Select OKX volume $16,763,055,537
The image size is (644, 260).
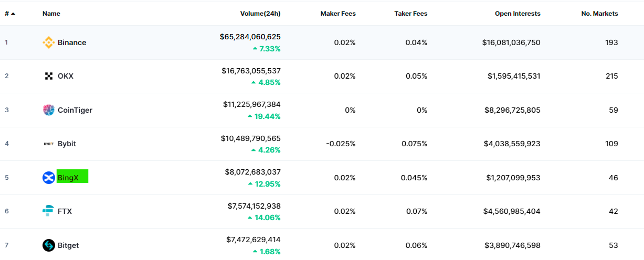[x=251, y=70]
